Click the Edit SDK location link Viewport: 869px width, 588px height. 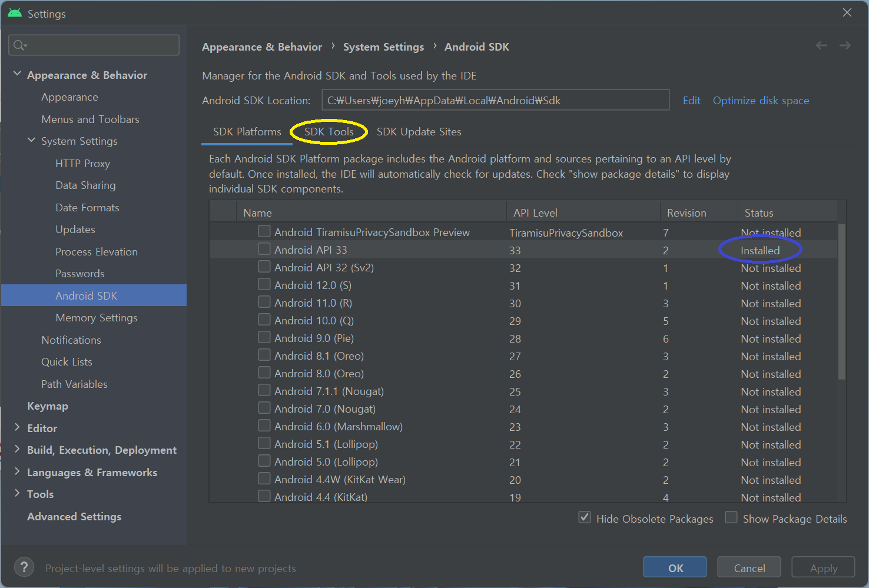coord(691,101)
